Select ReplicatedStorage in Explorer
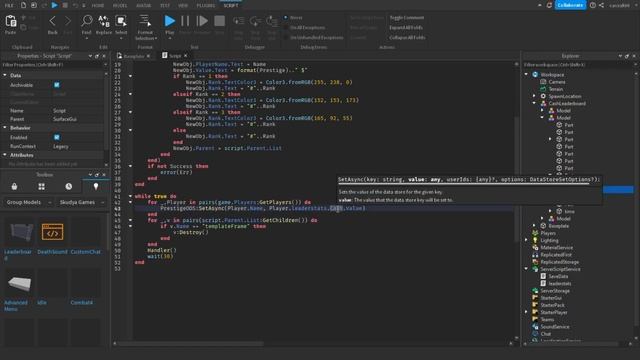 [x=560, y=262]
